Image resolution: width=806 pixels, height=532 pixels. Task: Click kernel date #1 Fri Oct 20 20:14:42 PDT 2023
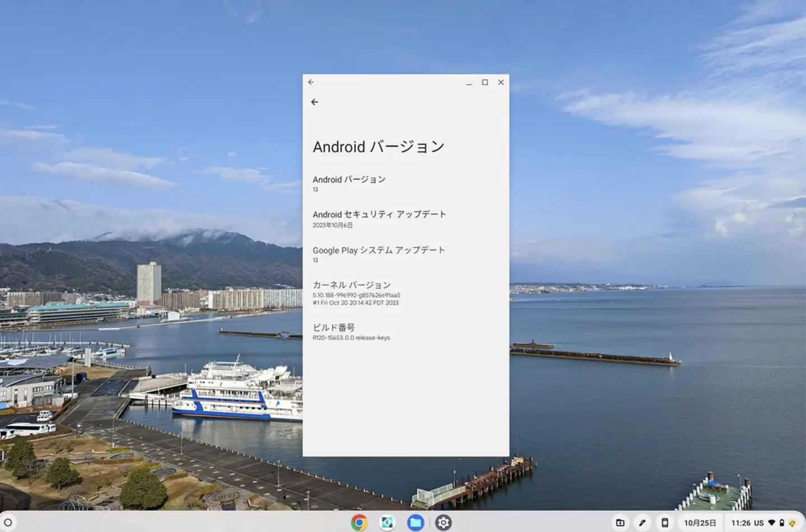click(x=355, y=303)
